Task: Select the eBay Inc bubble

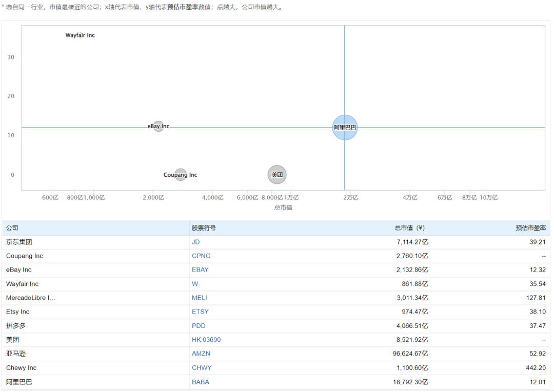Action: tap(159, 126)
